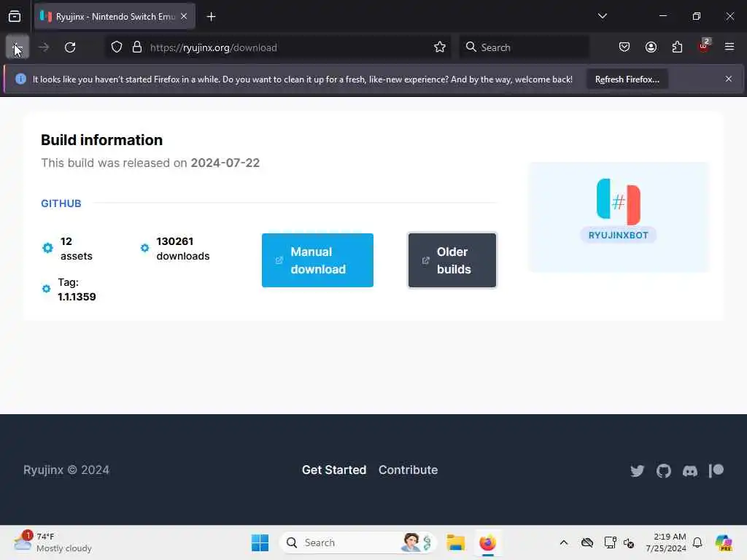Close the Ryujinx tab
The width and height of the screenshot is (747, 560).
click(x=184, y=16)
